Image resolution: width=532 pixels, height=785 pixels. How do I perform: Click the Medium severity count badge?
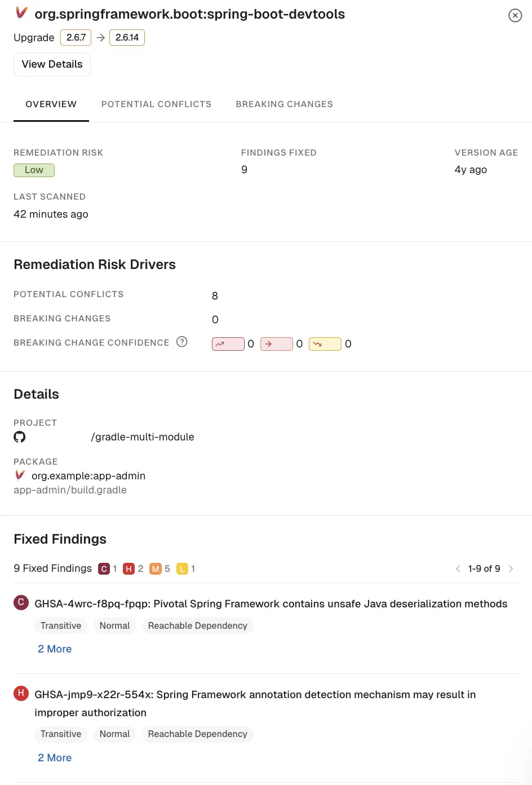(x=156, y=569)
